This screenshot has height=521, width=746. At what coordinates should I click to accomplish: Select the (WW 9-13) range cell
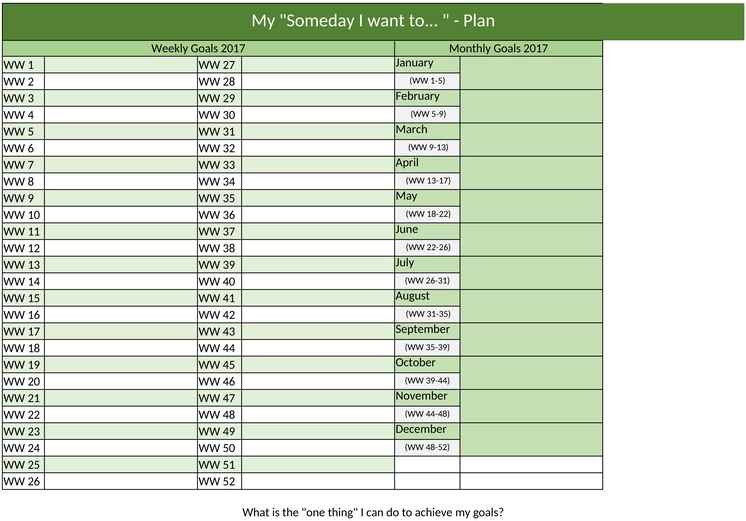pyautogui.click(x=427, y=147)
